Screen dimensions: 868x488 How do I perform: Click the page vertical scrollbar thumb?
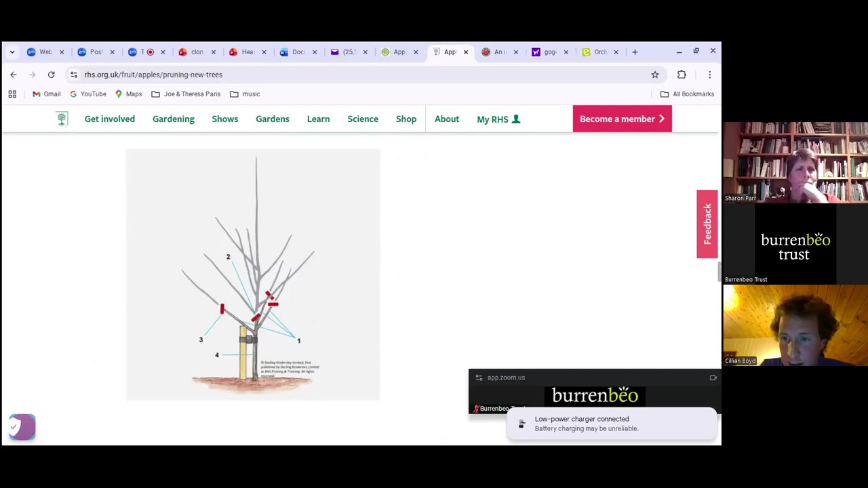pyautogui.click(x=719, y=271)
